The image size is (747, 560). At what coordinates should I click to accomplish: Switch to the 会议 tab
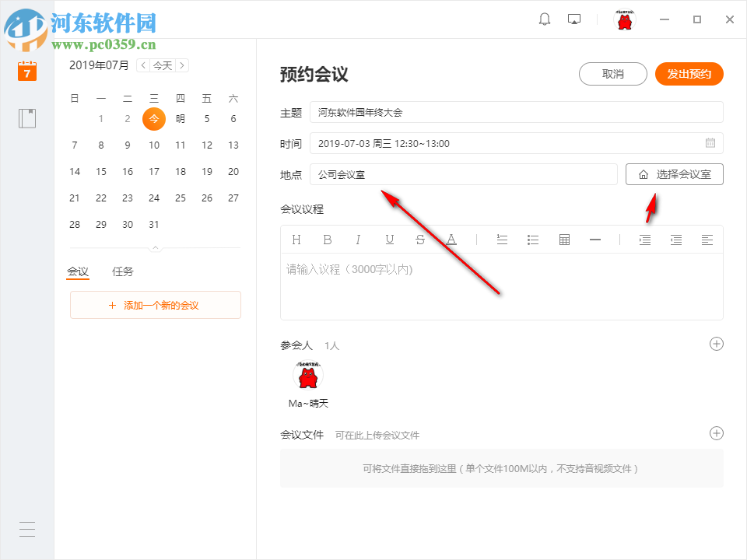(78, 271)
